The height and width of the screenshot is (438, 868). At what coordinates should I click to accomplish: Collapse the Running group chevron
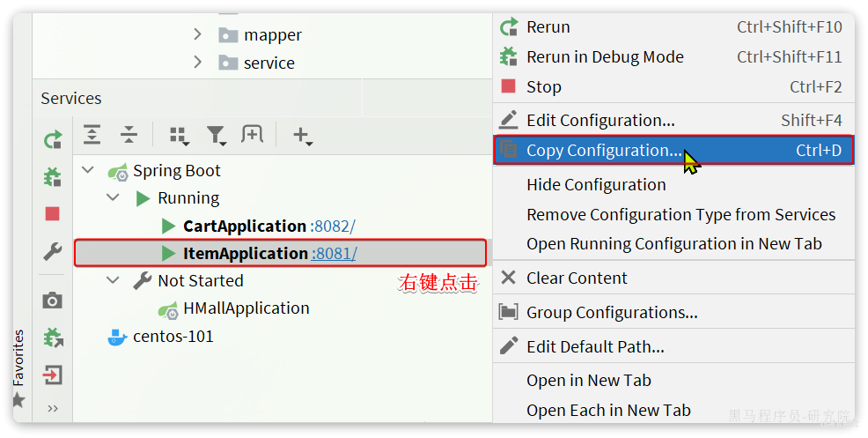tap(113, 197)
